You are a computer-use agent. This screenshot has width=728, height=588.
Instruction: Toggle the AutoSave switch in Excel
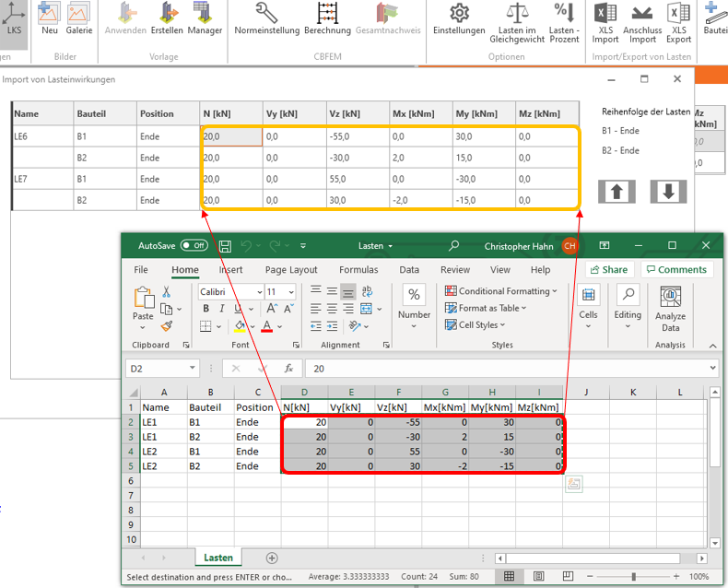(194, 246)
